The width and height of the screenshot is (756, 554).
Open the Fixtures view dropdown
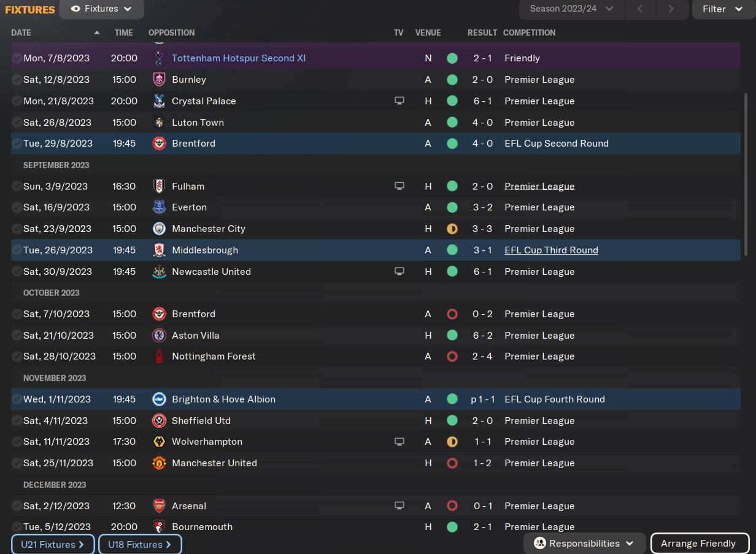[x=102, y=9]
